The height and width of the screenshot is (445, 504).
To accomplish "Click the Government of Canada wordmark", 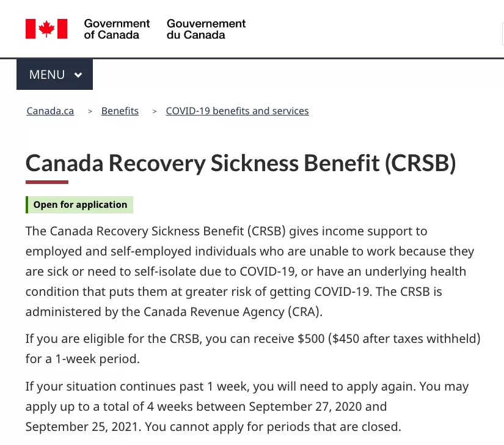I will tap(117, 29).
